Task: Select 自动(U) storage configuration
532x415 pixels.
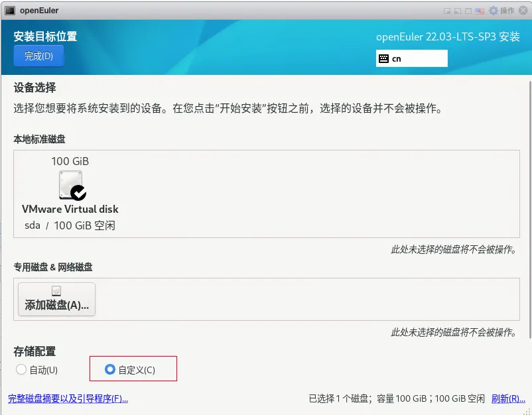Action: [21, 369]
